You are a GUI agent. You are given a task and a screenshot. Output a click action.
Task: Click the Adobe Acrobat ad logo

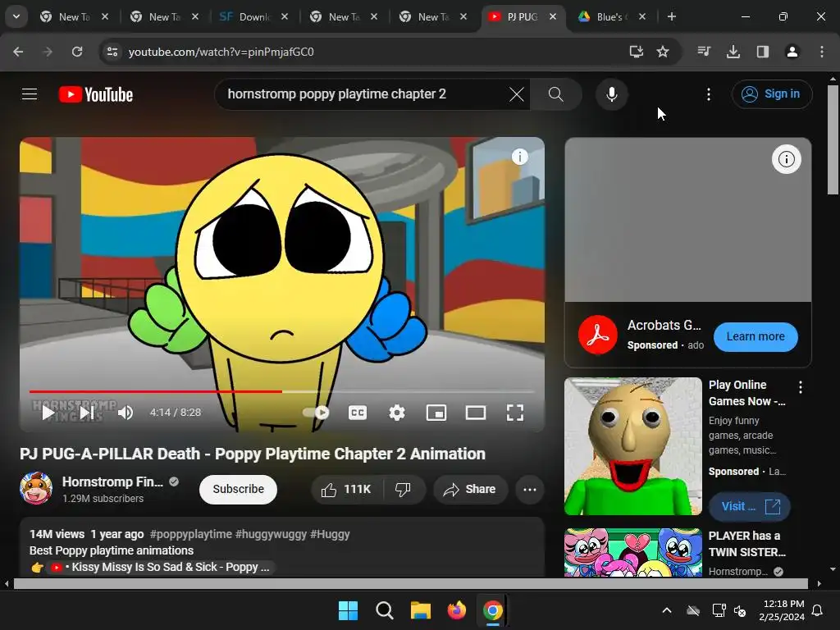tap(598, 335)
